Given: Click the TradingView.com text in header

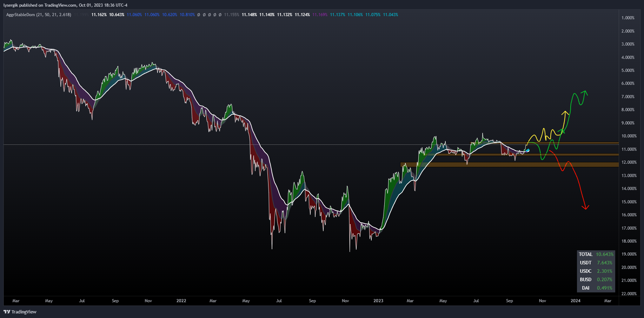Looking at the screenshot, I should [x=60, y=5].
